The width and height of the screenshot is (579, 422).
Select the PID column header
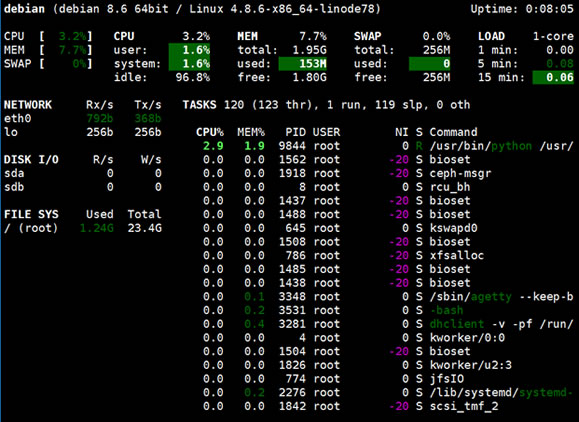295,132
